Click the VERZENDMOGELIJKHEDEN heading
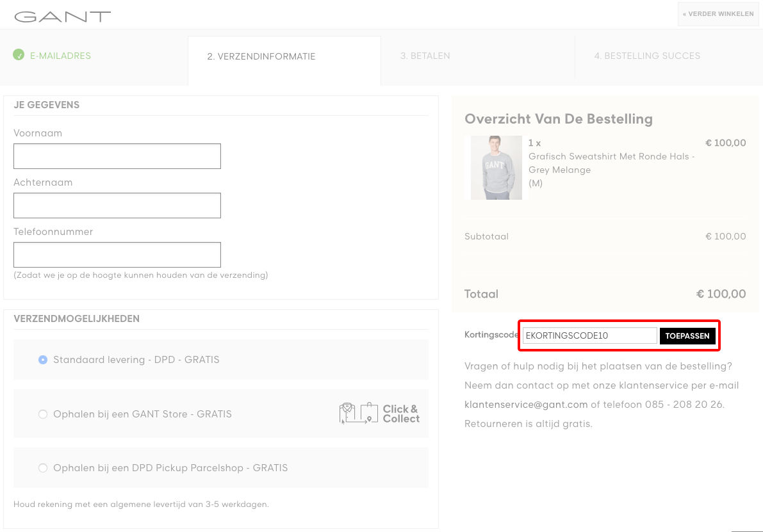This screenshot has height=532, width=763. [76, 319]
